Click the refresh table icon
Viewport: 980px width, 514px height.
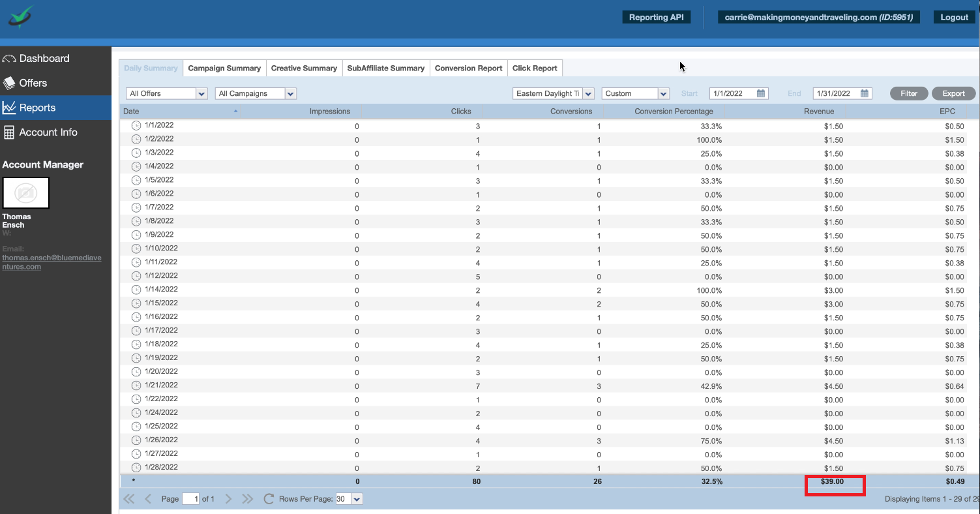click(x=269, y=499)
